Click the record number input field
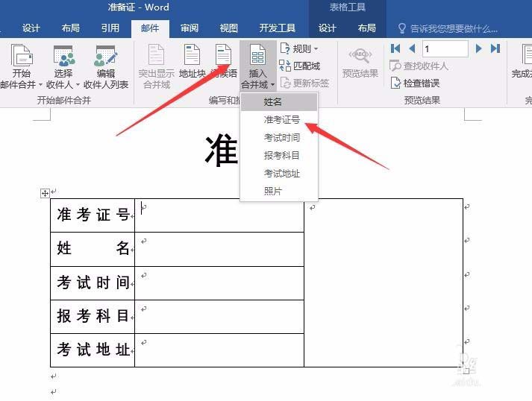This screenshot has height=401, width=532. coord(445,48)
